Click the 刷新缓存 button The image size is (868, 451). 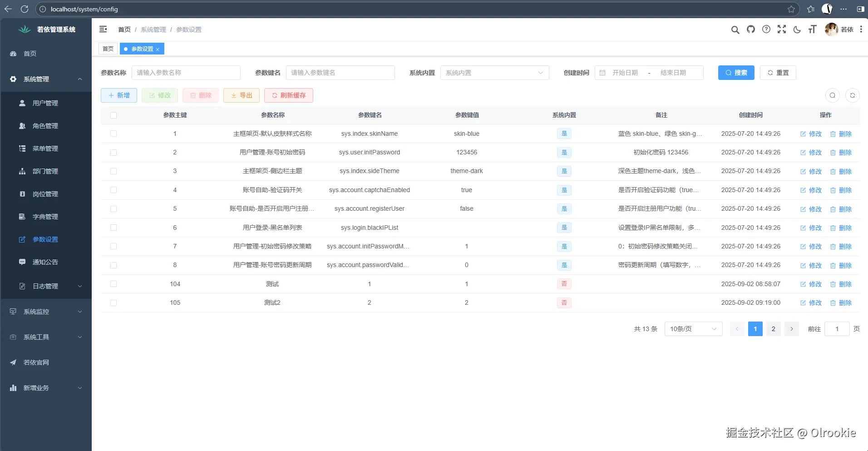pos(289,95)
